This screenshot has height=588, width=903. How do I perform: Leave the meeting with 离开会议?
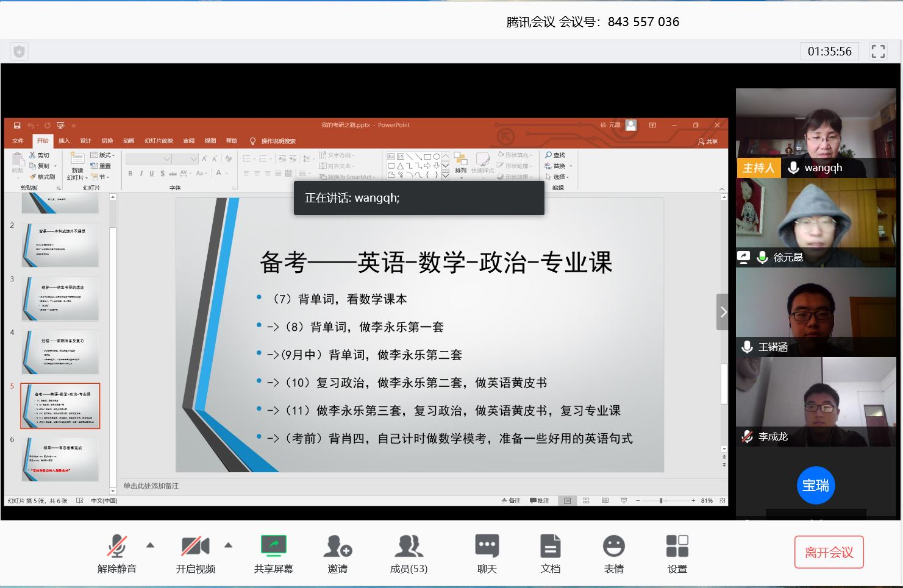[x=829, y=552]
